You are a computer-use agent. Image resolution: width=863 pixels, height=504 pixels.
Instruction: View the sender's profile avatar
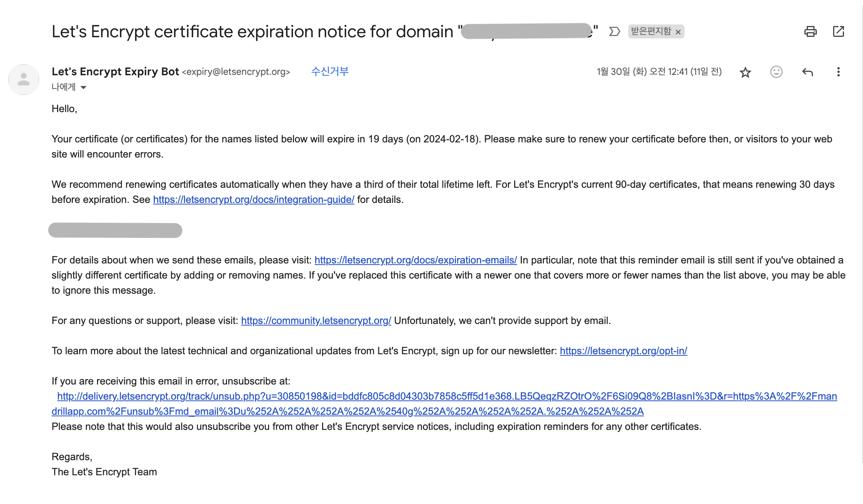click(24, 79)
